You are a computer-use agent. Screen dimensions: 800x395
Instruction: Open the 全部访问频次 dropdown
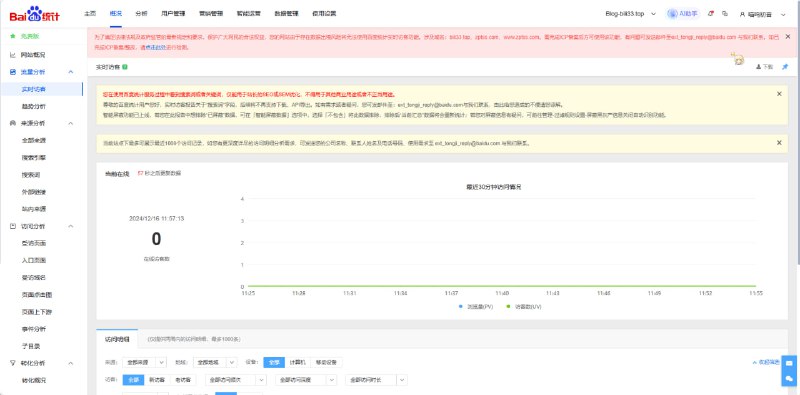[x=236, y=380]
